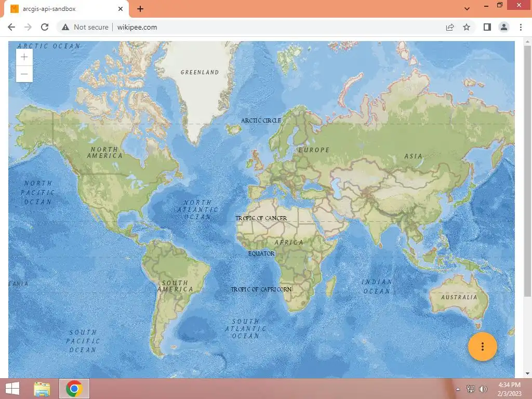Click the scrollbar down arrow
The height and width of the screenshot is (399, 532).
tap(527, 374)
